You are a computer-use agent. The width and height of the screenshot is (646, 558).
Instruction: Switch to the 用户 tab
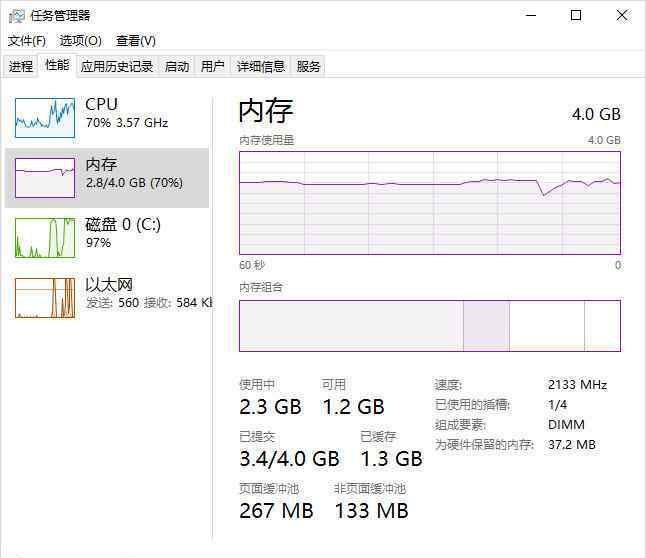pos(213,66)
